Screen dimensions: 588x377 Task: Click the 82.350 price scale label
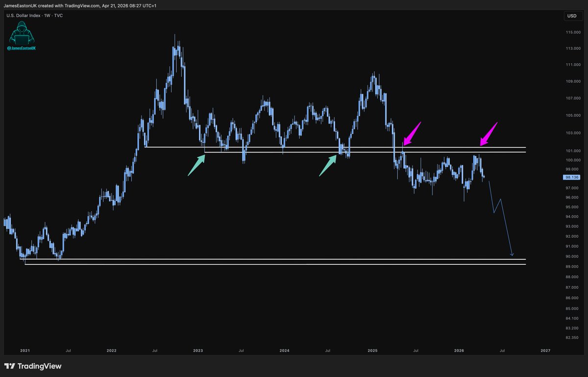(572, 338)
